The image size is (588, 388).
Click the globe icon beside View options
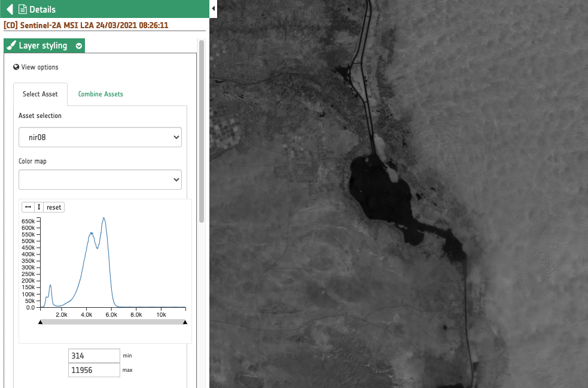pyautogui.click(x=16, y=67)
